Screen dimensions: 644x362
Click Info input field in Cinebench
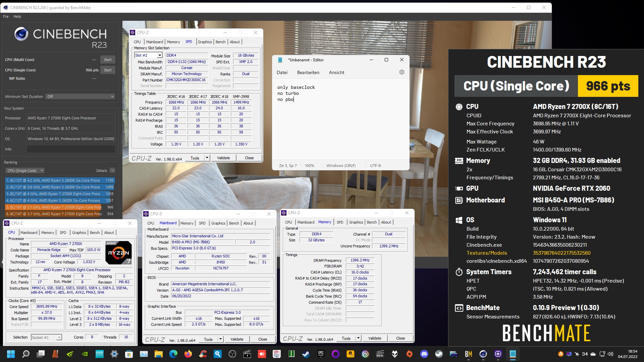[x=71, y=149]
